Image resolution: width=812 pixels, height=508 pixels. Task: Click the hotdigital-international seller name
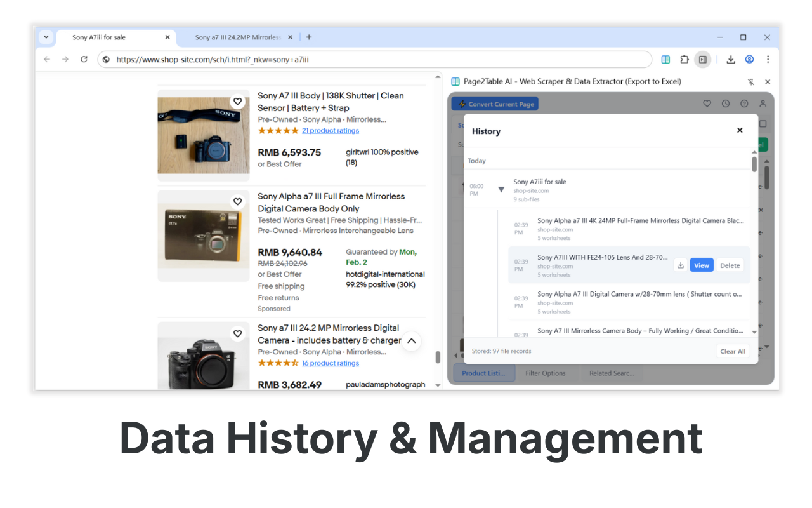(x=385, y=274)
